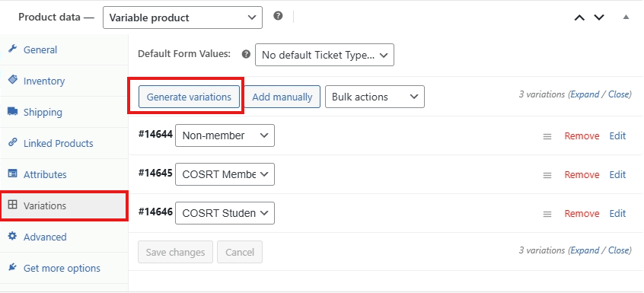644x293 pixels.
Task: Grab the reorder handle for variation #14646
Action: tap(547, 214)
